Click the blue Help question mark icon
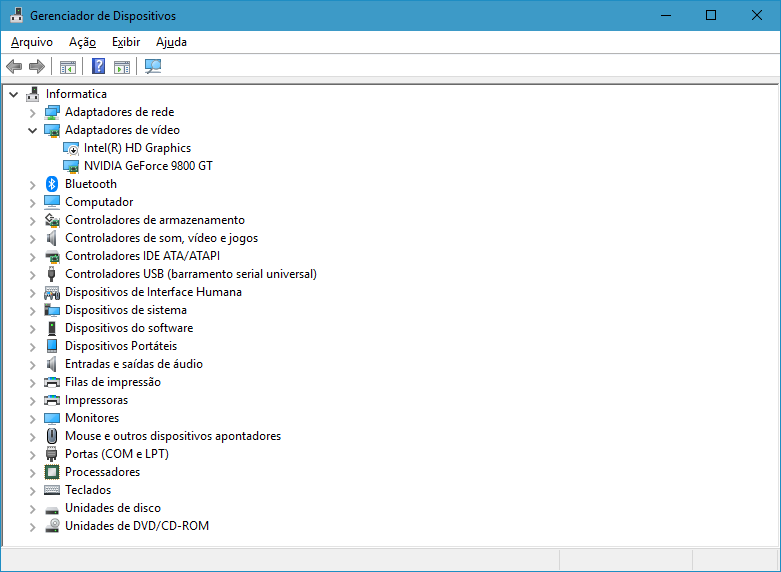 click(x=99, y=66)
